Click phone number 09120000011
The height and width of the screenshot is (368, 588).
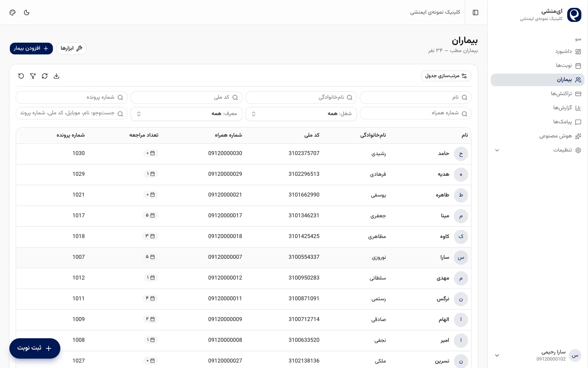coord(225,299)
